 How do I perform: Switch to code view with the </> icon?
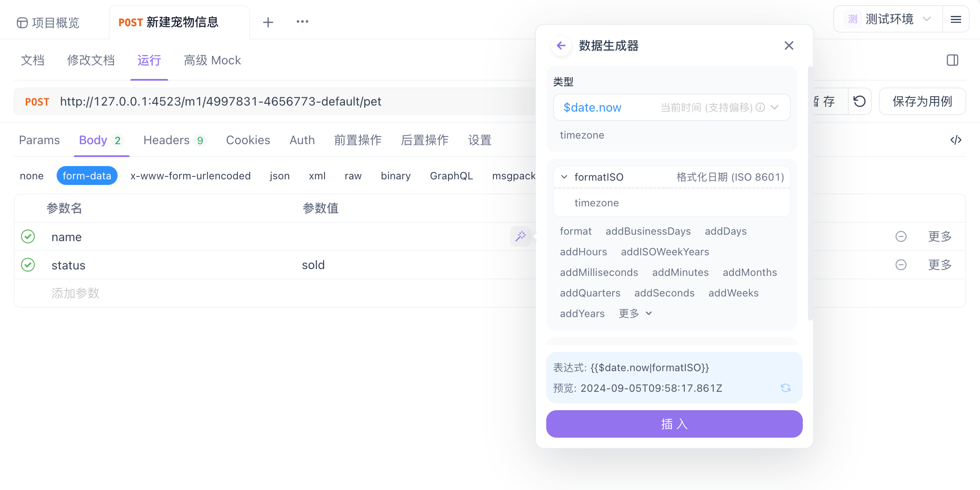point(956,140)
